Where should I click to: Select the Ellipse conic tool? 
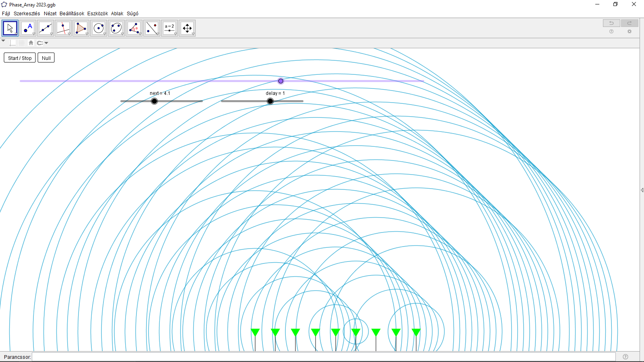point(116,28)
